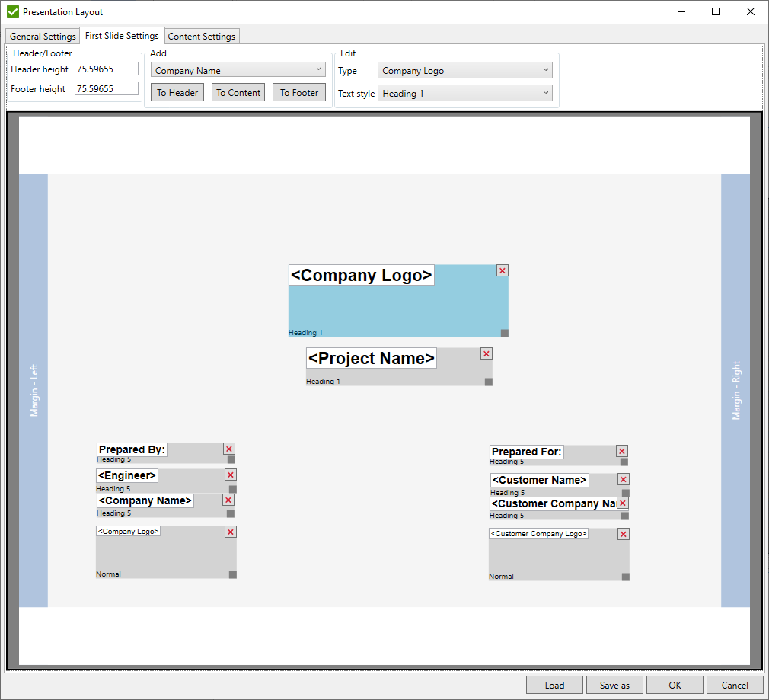Click inside the Header height field

[x=106, y=69]
